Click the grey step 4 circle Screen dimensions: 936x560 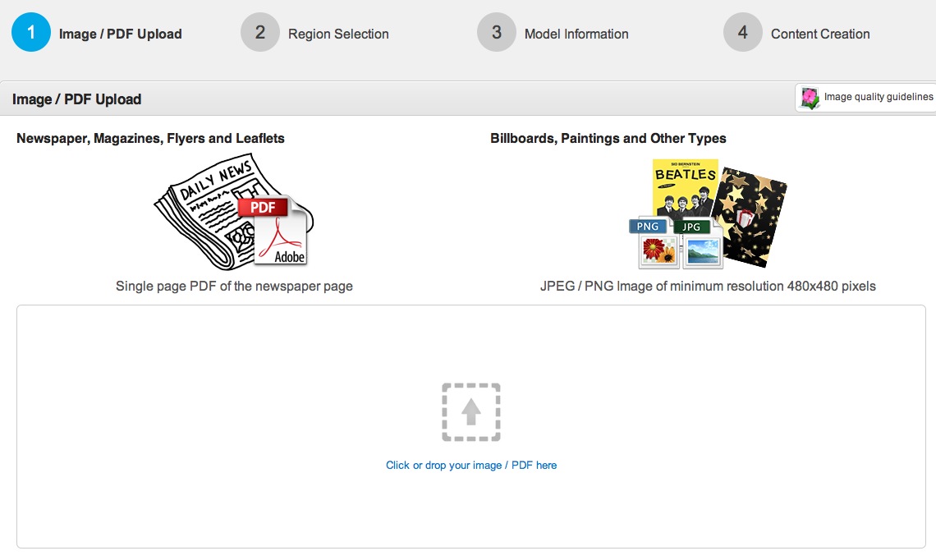click(x=742, y=32)
